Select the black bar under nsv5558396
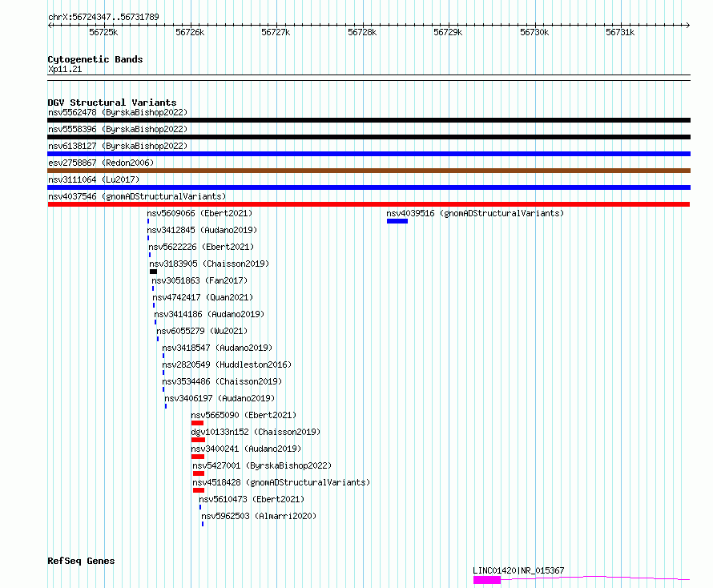713x588 pixels. pyautogui.click(x=369, y=137)
